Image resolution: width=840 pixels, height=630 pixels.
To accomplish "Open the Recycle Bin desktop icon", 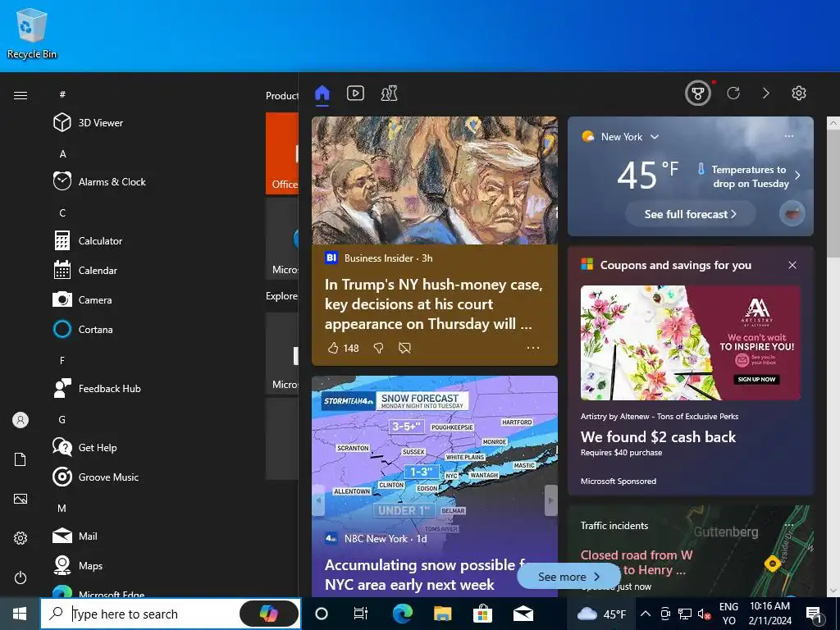I will (32, 33).
